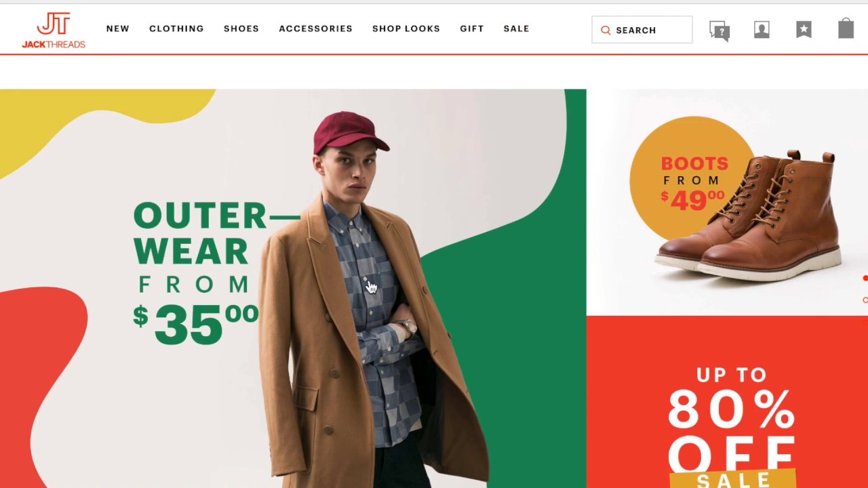Viewport: 868px width, 488px height.
Task: Open the CLOTHING menu
Action: point(176,28)
